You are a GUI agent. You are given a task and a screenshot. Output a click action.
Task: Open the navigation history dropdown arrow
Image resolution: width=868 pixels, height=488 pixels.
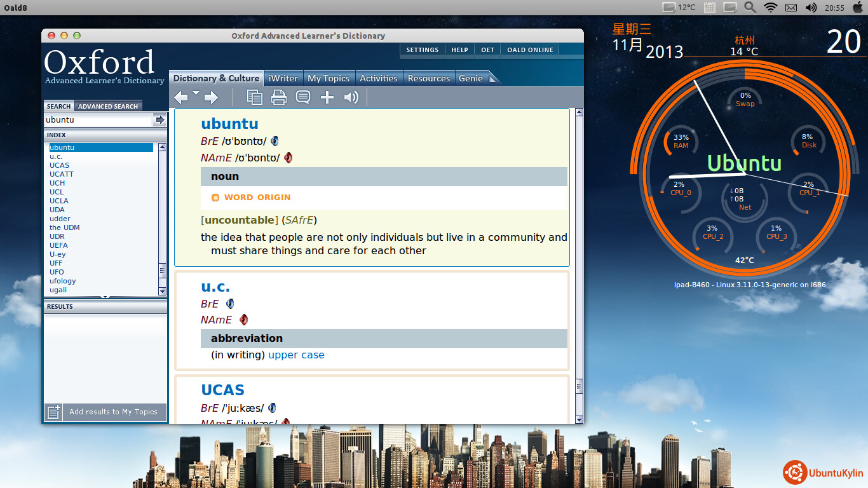pyautogui.click(x=196, y=93)
